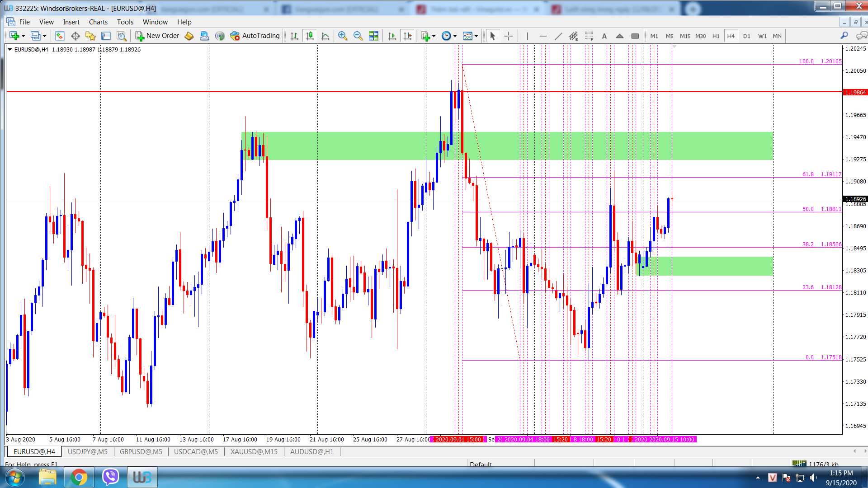Switch to the GBPUSD@,M5 chart tab
The image size is (868, 488).
point(141,451)
